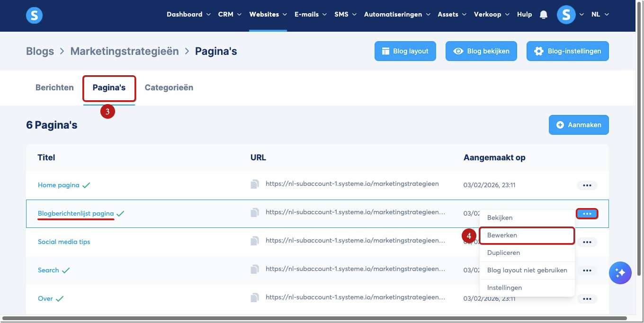Copy URL icon for Social media tips
Image resolution: width=644 pixels, height=323 pixels.
coord(255,241)
